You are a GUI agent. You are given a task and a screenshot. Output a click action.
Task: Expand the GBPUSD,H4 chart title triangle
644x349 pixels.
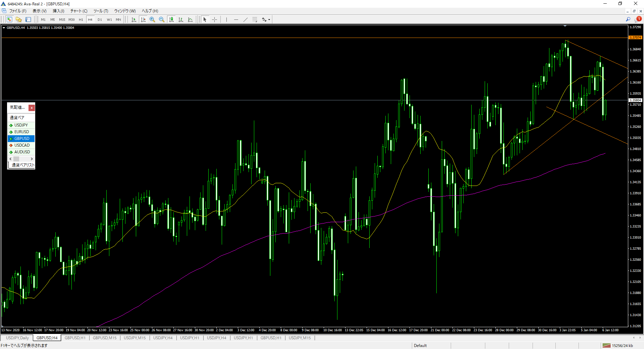[x=4, y=28]
